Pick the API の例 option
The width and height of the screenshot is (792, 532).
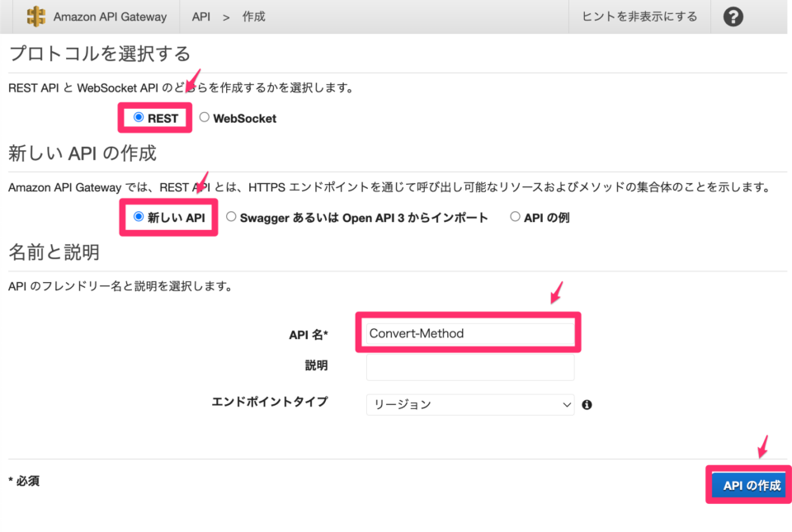click(x=515, y=216)
